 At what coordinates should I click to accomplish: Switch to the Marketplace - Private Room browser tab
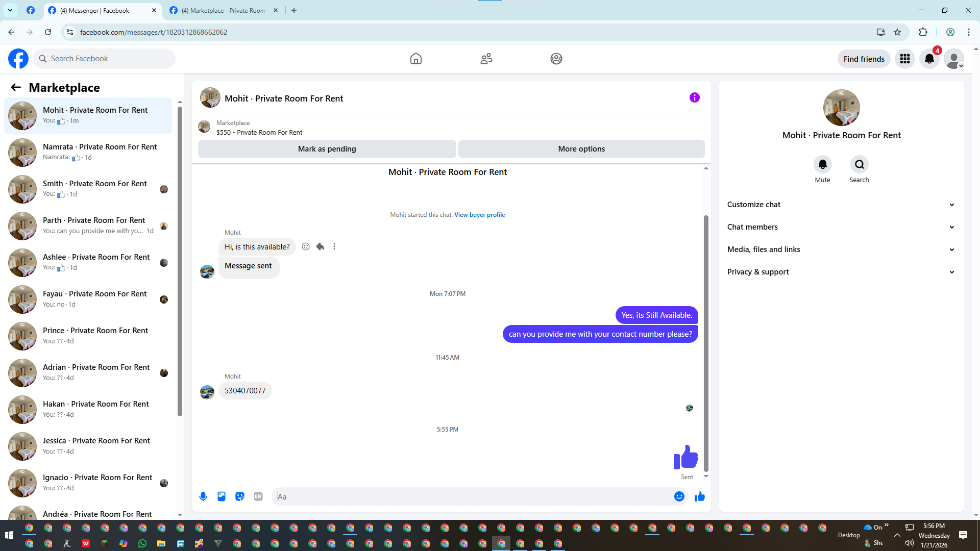[224, 10]
